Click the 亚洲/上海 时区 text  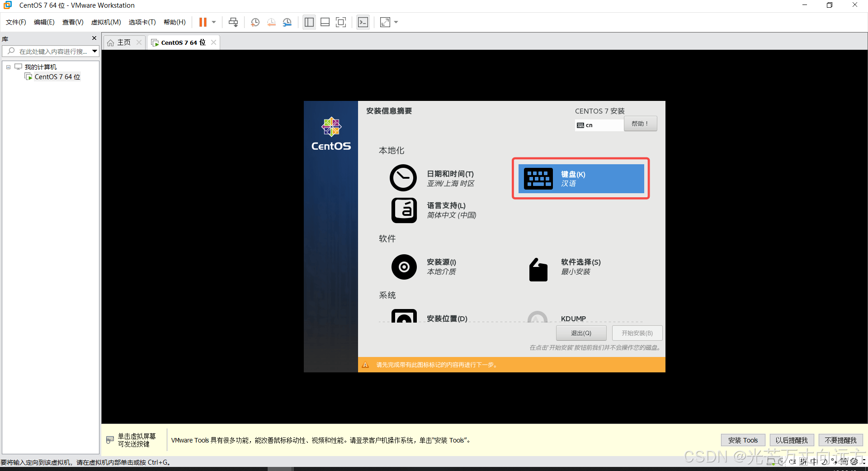coord(451,184)
